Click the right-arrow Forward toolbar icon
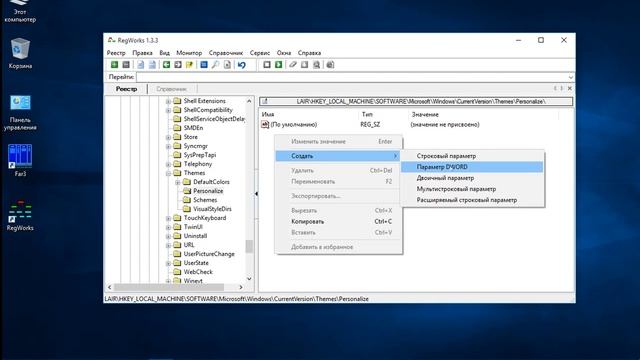The width and height of the screenshot is (640, 360). point(178,64)
